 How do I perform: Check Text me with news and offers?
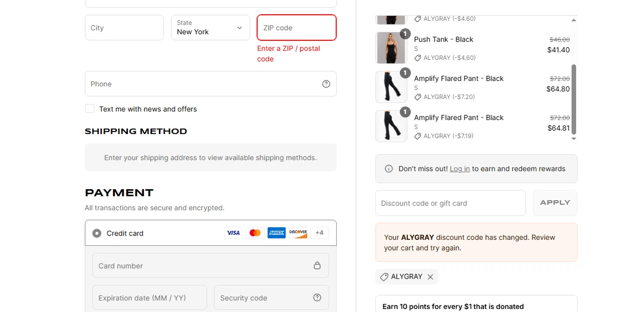coord(90,109)
